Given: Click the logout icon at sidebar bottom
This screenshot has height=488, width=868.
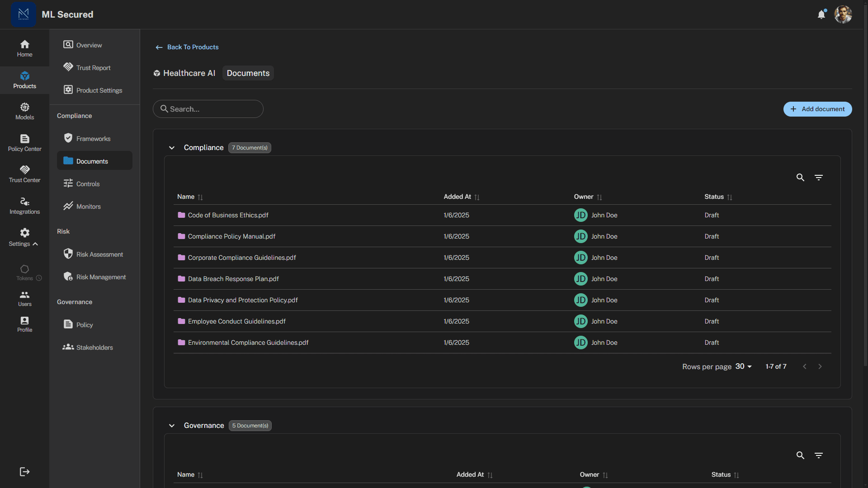Looking at the screenshot, I should click(24, 472).
